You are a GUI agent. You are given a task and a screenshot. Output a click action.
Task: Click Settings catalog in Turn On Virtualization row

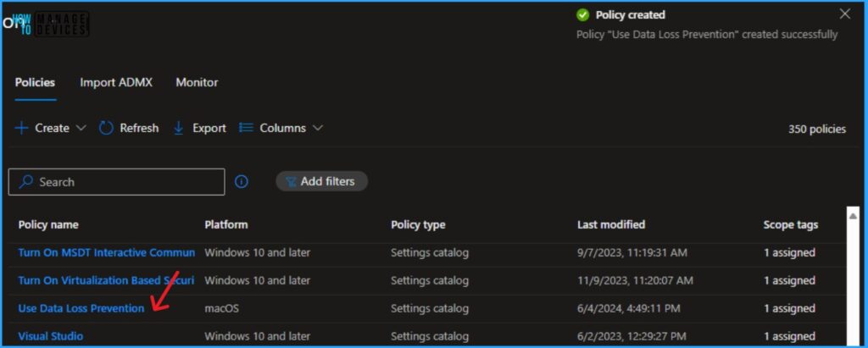tap(430, 280)
